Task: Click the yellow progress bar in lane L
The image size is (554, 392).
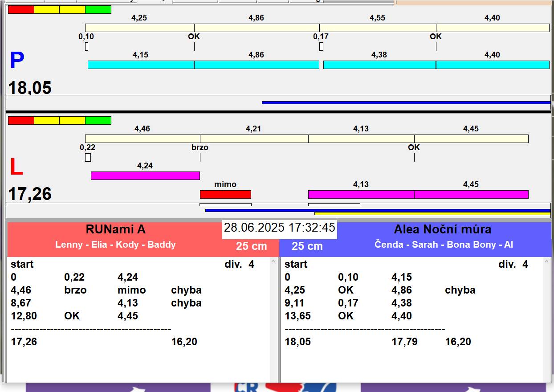Action: (x=432, y=214)
